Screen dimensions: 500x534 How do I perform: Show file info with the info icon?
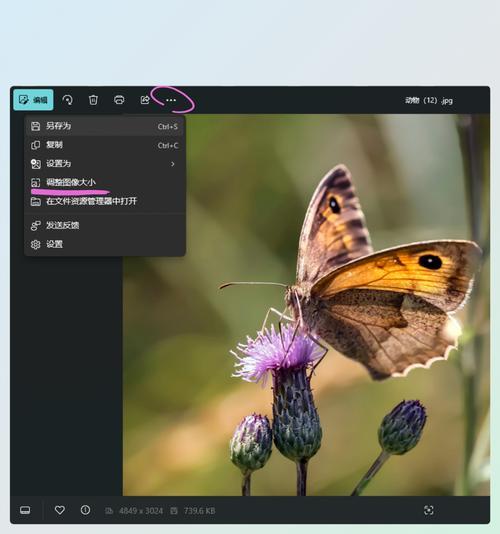pos(85,510)
